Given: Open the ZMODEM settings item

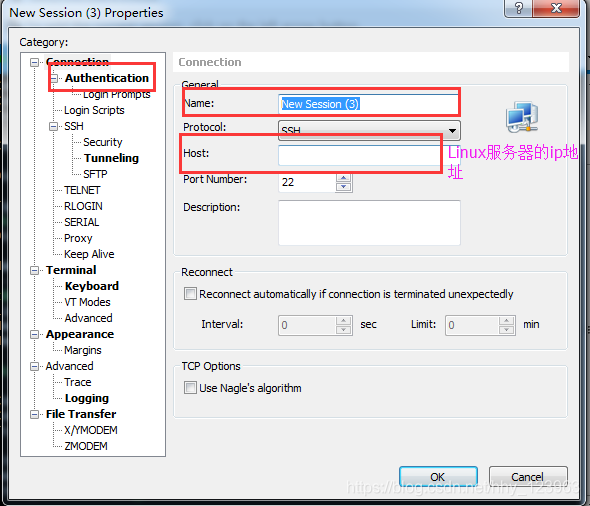Looking at the screenshot, I should 86,446.
